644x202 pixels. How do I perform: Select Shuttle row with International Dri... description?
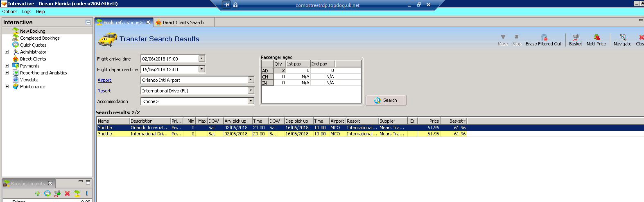tap(282, 134)
